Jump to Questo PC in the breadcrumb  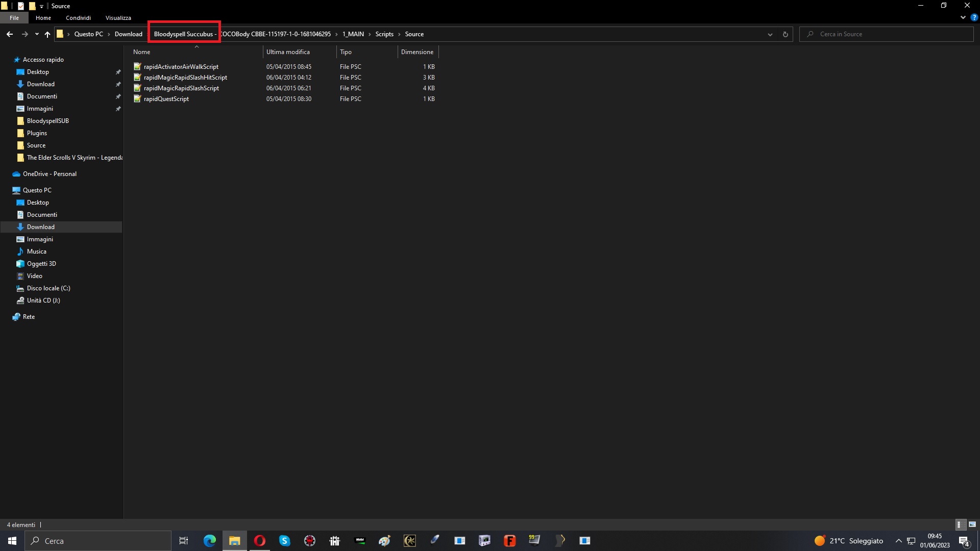point(88,34)
